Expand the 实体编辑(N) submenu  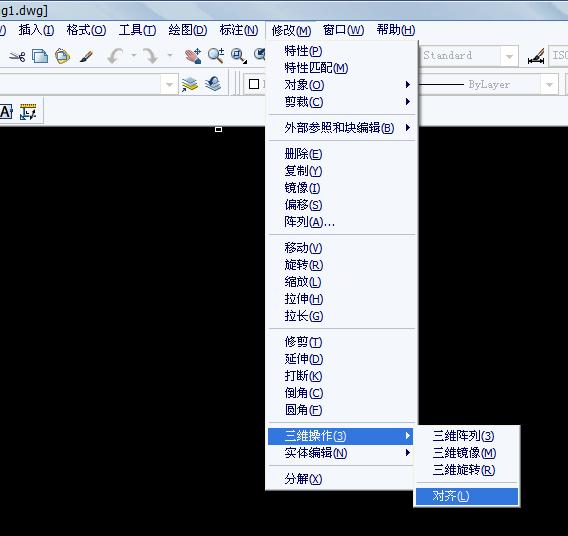tap(341, 453)
